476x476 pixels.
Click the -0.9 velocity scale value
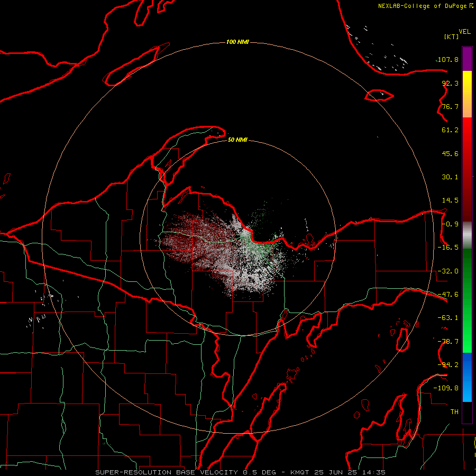(x=450, y=224)
